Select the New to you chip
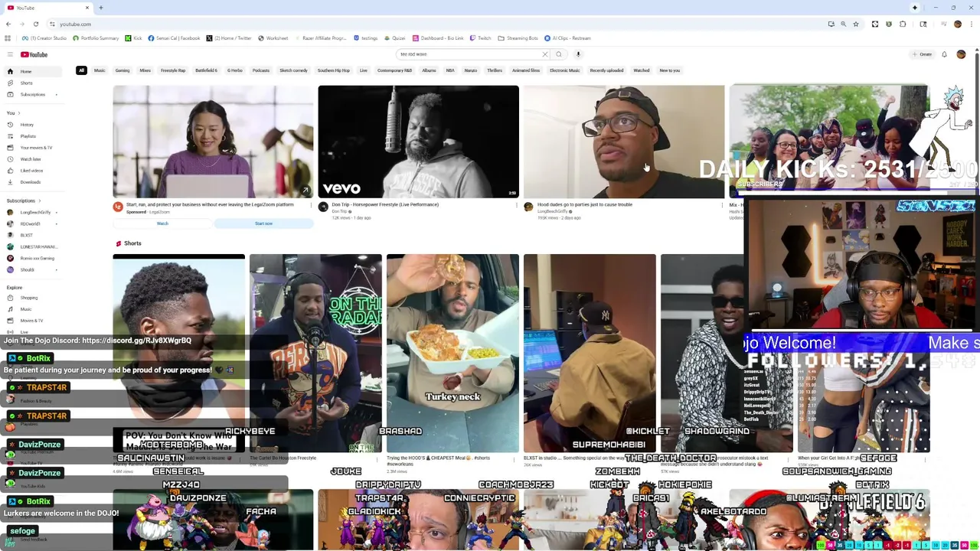 [670, 70]
